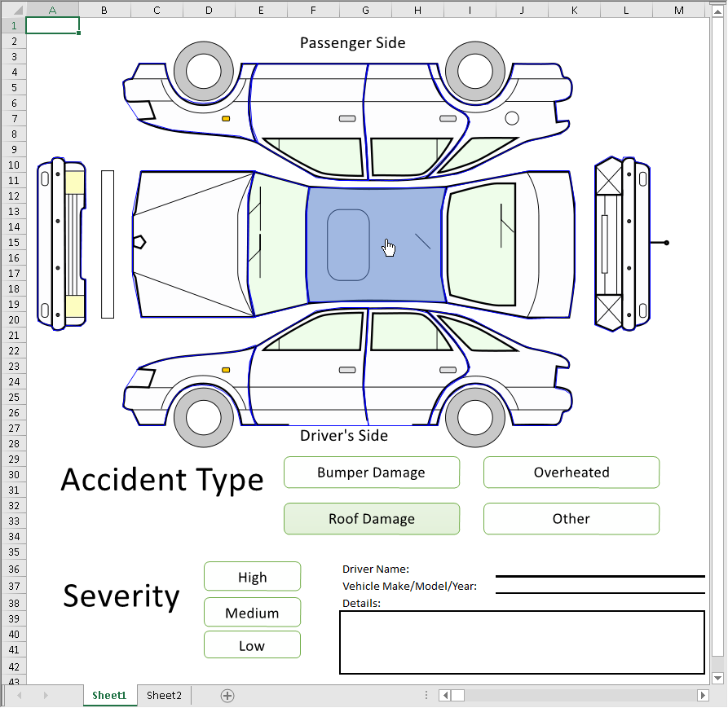Click the vertical scrollbar down arrow
Image resolution: width=728 pixels, height=708 pixels.
coord(717,678)
